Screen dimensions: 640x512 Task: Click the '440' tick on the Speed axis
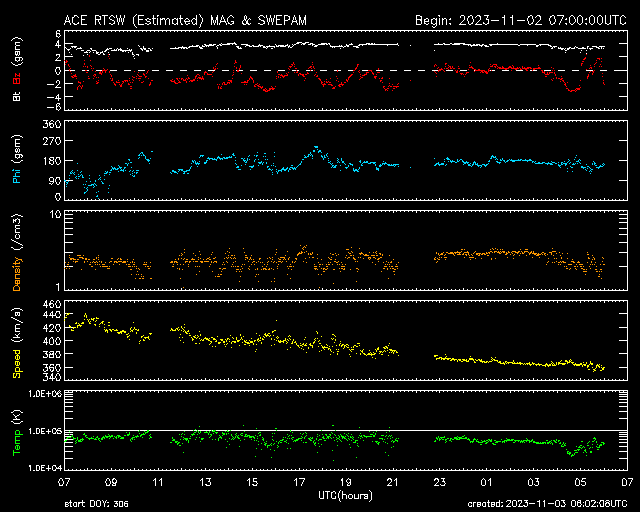51,314
